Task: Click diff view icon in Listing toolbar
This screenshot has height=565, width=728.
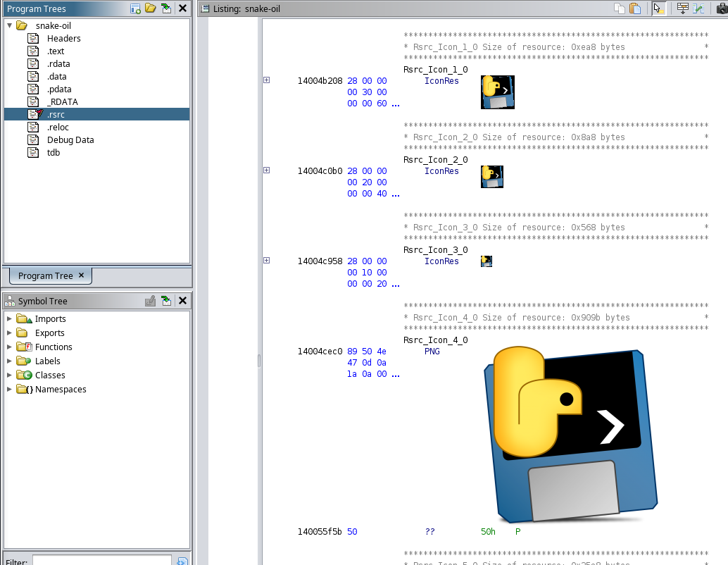Action: click(698, 8)
